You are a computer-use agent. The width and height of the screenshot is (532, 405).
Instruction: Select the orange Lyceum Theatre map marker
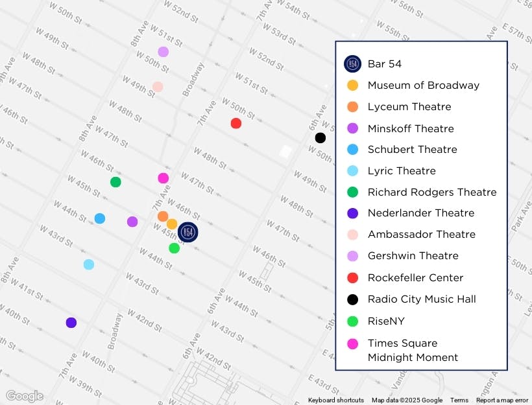pos(163,216)
